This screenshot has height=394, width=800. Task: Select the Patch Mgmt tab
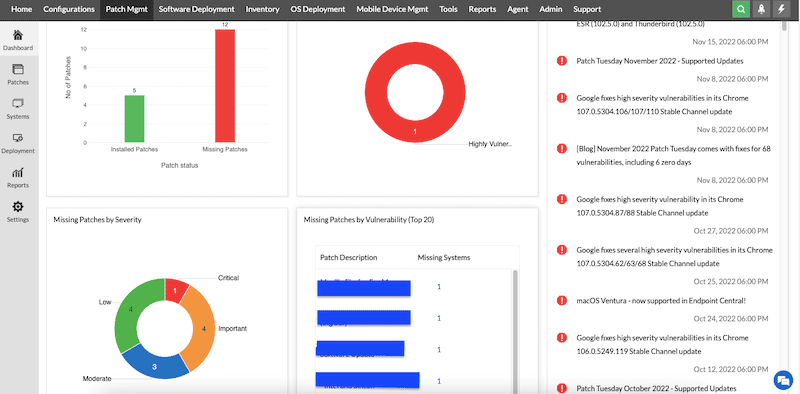pyautogui.click(x=127, y=9)
